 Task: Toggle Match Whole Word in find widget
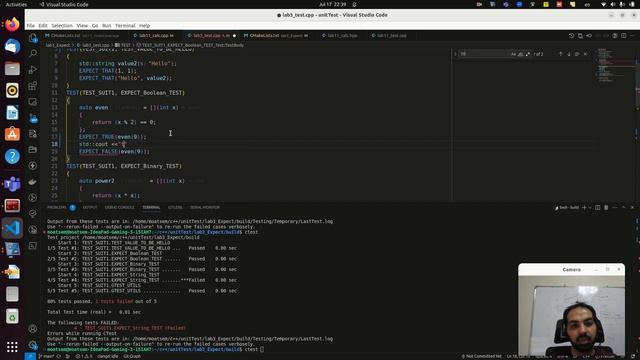point(521,54)
